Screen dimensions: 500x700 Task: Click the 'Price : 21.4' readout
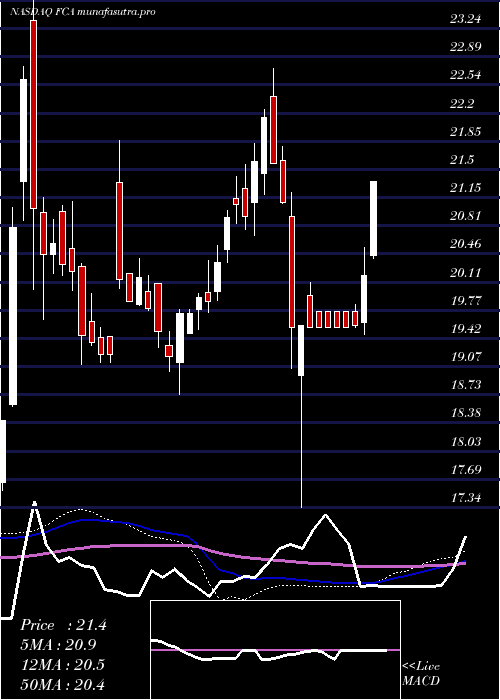pos(63,625)
